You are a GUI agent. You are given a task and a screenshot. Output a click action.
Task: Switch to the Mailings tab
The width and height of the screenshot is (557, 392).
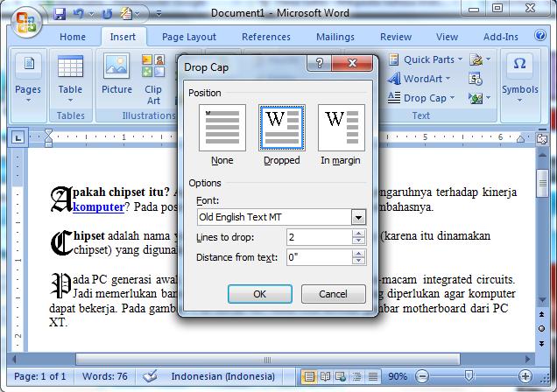335,37
